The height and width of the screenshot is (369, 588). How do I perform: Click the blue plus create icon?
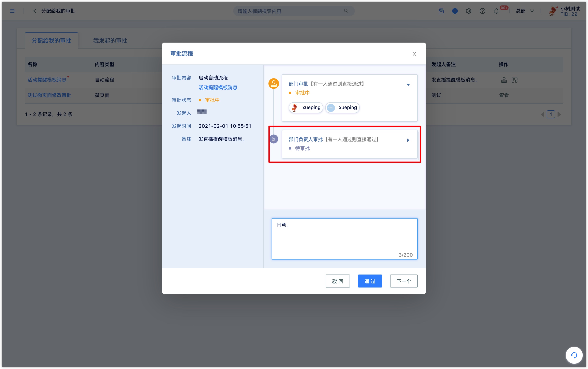[455, 11]
